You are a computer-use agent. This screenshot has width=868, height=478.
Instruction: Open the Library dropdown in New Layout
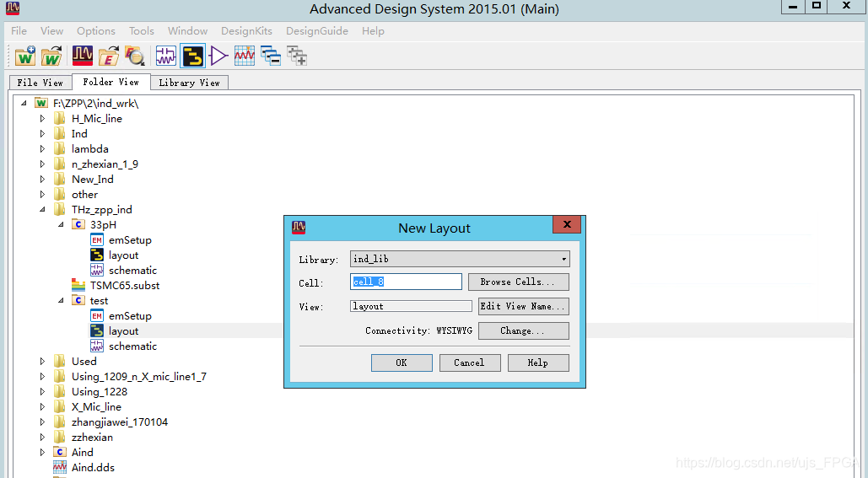pyautogui.click(x=460, y=259)
